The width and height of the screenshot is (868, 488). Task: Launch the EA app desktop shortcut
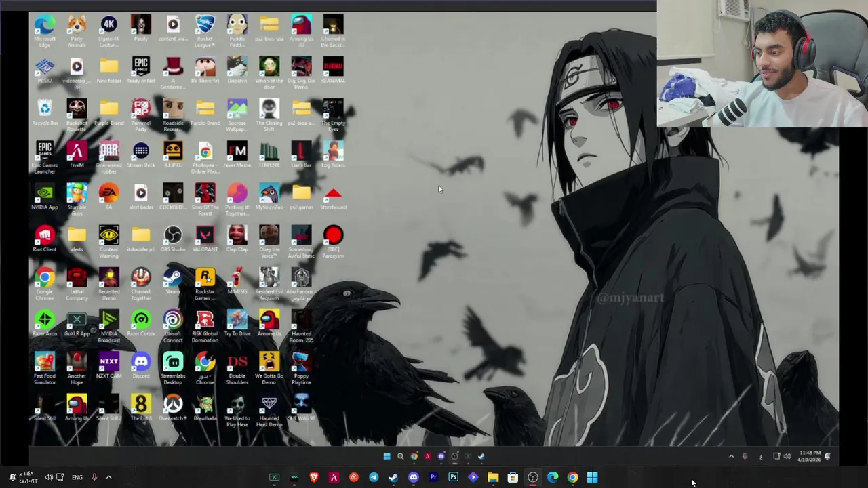108,197
